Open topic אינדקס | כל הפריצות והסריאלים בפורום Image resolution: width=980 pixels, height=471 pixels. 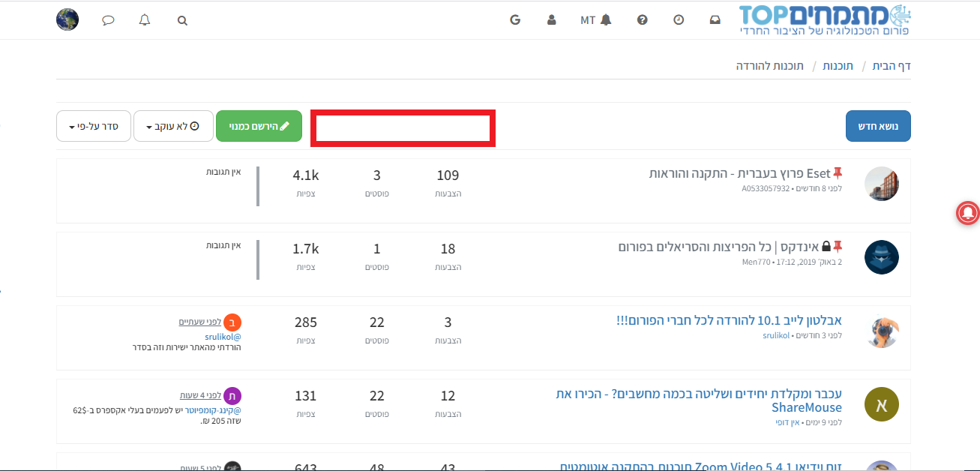tap(718, 247)
